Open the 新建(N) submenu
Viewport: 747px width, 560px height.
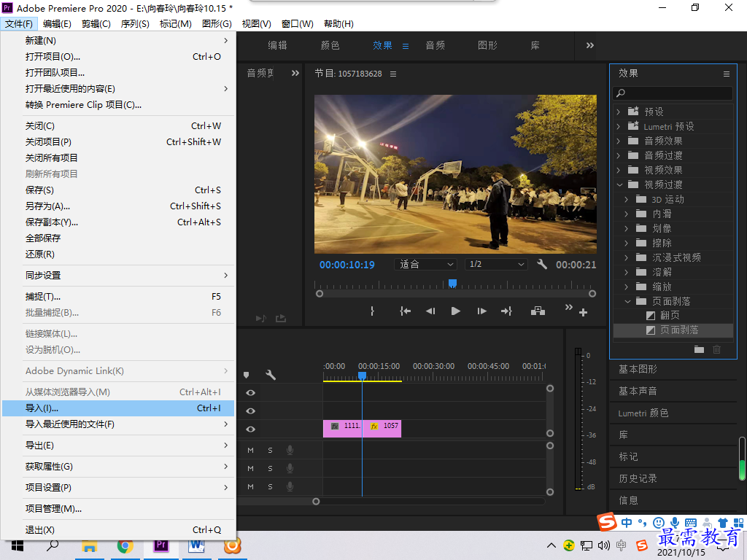[118, 41]
